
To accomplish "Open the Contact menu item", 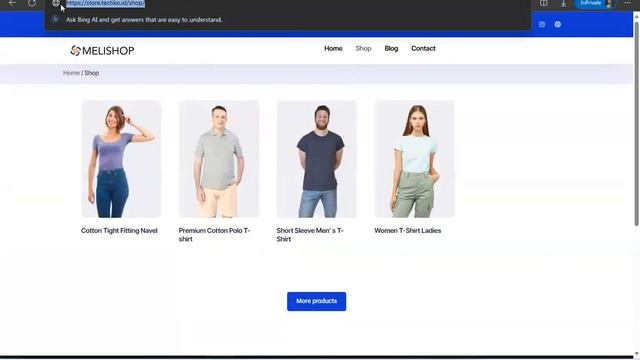I will coord(423,49).
